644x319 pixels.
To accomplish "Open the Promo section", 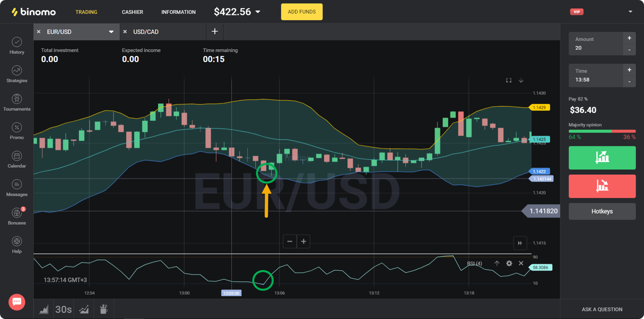I will click(x=17, y=131).
